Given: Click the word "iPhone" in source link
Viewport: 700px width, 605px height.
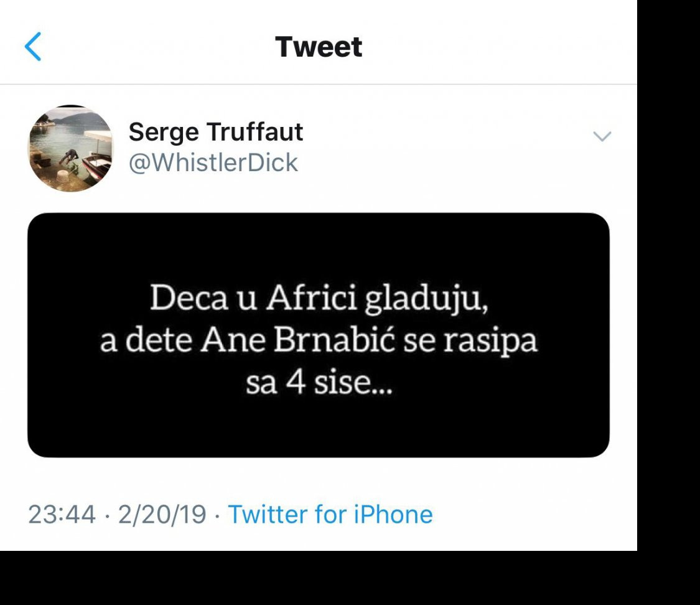Looking at the screenshot, I should click(x=393, y=515).
